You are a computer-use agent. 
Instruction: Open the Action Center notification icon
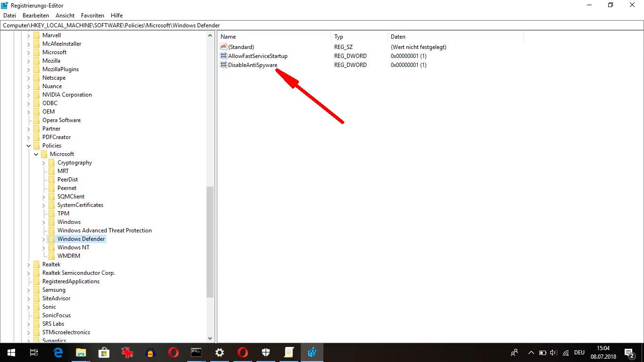[629, 353]
